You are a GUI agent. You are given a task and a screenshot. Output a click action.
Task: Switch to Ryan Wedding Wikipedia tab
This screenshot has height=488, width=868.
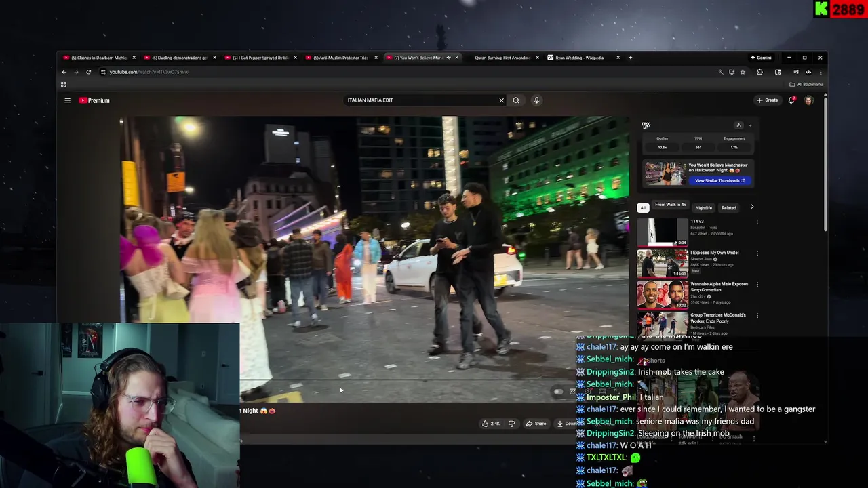[578, 58]
